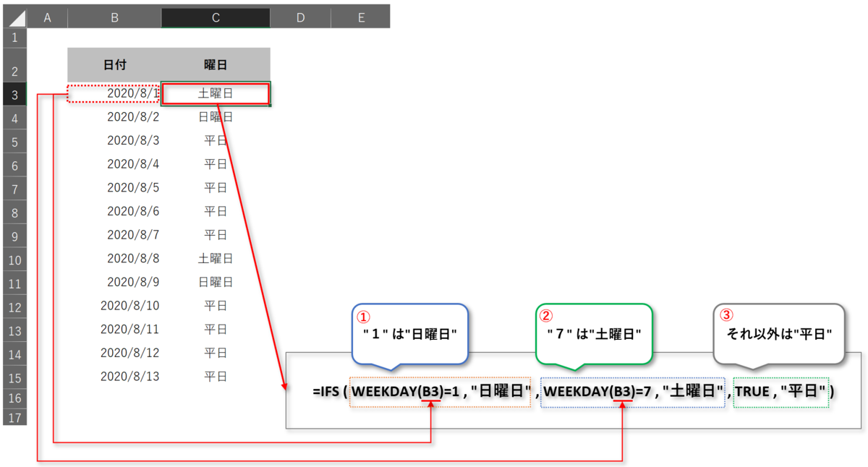
Task: Click the TRUE , "平日" formula segment
Action: click(780, 392)
